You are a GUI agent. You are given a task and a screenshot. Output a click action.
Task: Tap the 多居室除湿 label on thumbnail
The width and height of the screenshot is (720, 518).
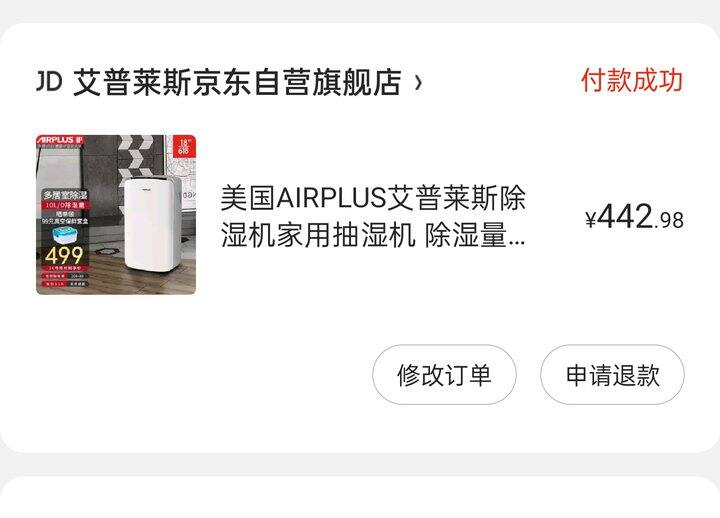[x=65, y=195]
